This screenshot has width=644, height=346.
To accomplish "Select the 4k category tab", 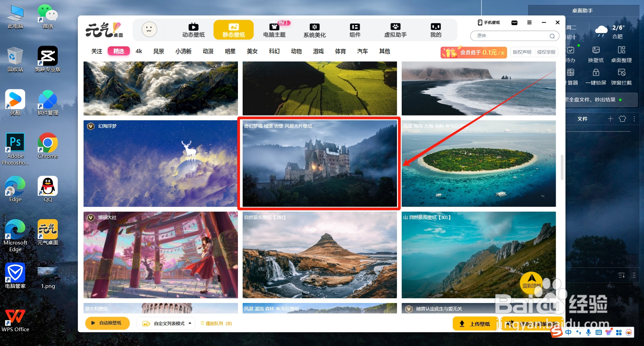I will [x=139, y=51].
